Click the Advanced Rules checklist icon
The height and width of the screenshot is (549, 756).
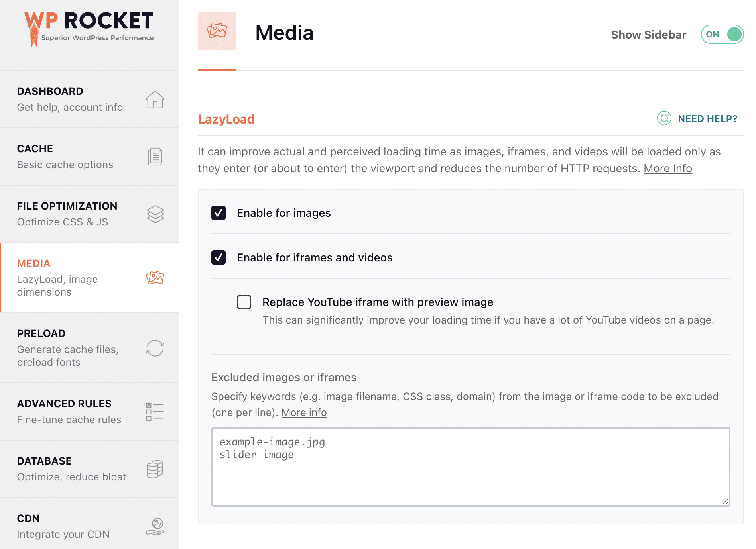155,412
